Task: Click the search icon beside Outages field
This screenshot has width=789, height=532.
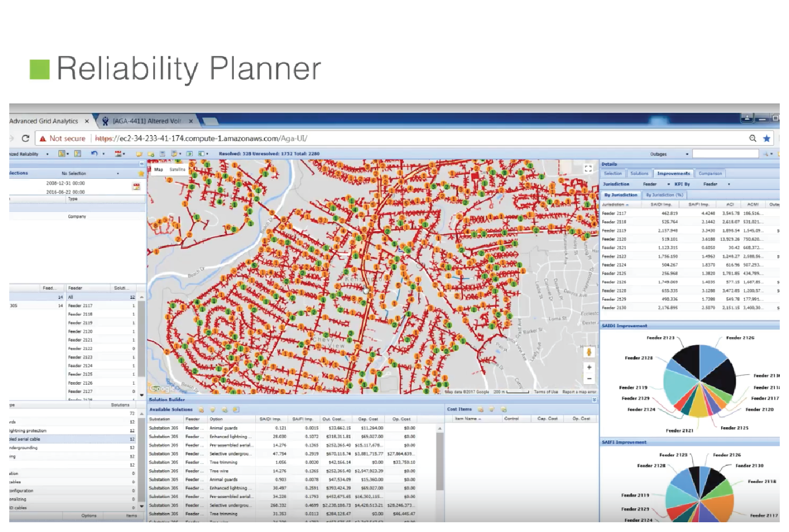Action: click(765, 154)
